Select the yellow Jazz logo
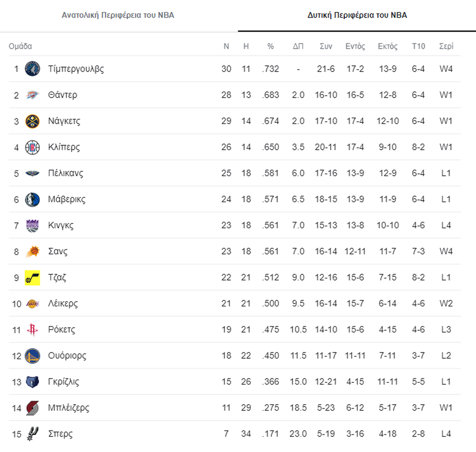 pyautogui.click(x=32, y=278)
